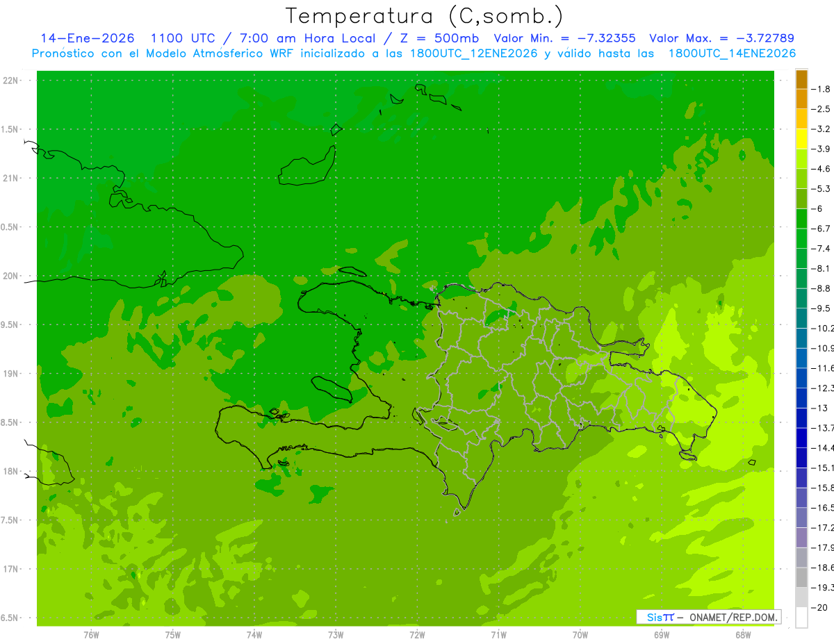834x644 pixels.
Task: Click the '73W' longitude label
Action: pos(336,635)
